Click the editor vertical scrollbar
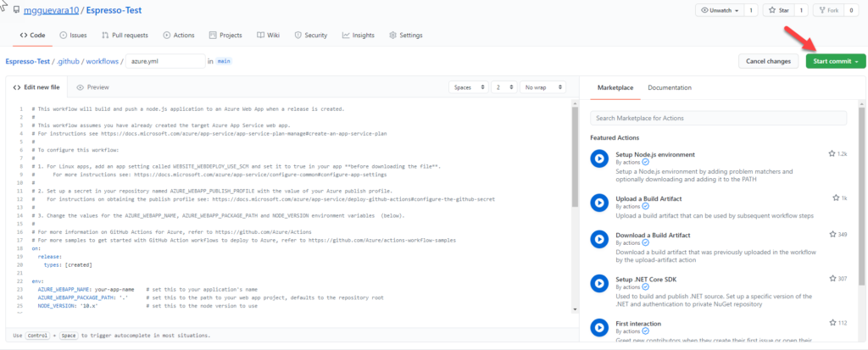Viewport: 868px width, 350px height. point(576,157)
